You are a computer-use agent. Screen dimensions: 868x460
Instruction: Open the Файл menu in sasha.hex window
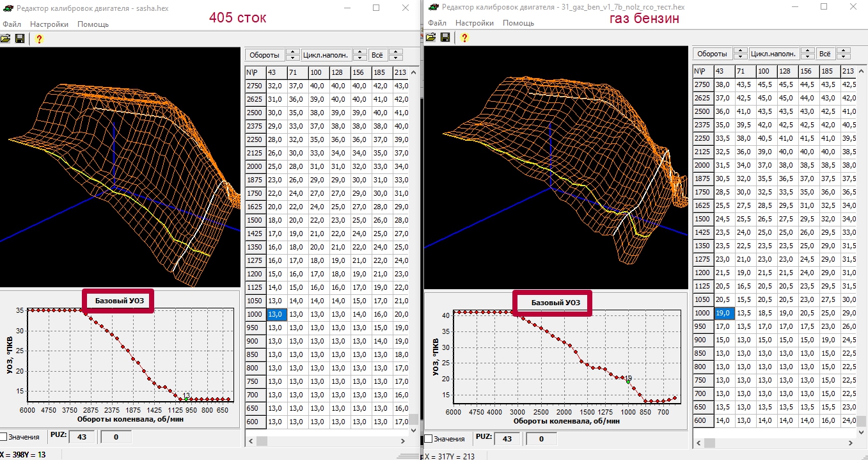pyautogui.click(x=12, y=24)
